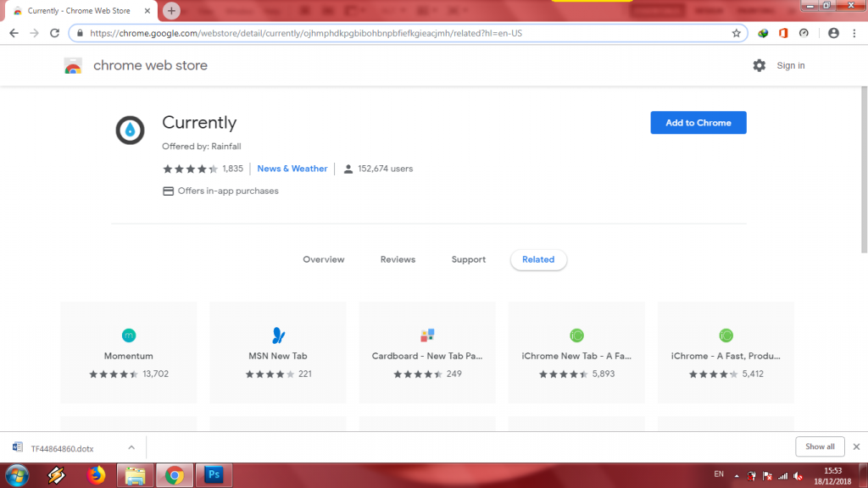Screen dimensions: 868x488
Task: View site security lock info
Action: click(80, 33)
